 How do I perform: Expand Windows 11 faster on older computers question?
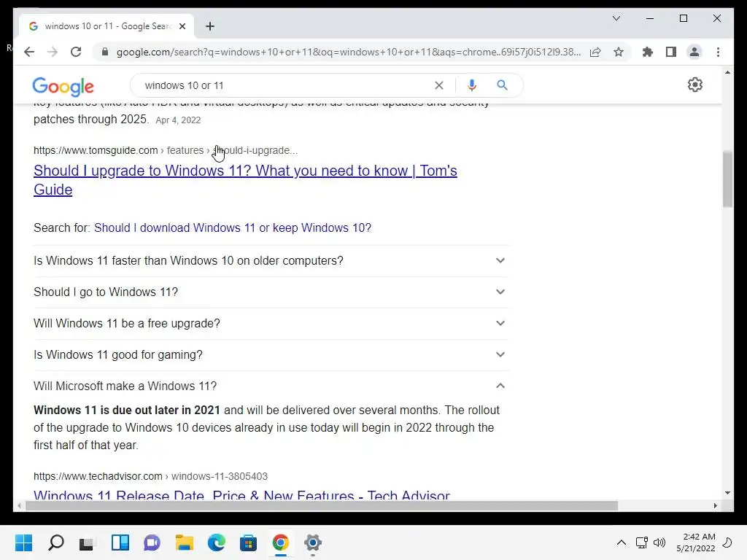pos(270,260)
